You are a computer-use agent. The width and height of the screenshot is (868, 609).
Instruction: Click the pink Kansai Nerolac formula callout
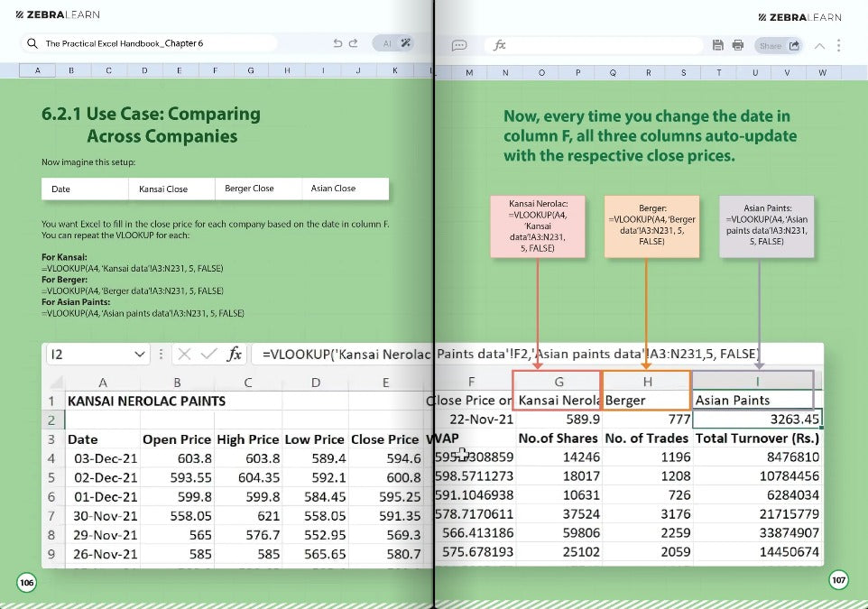pyautogui.click(x=538, y=226)
